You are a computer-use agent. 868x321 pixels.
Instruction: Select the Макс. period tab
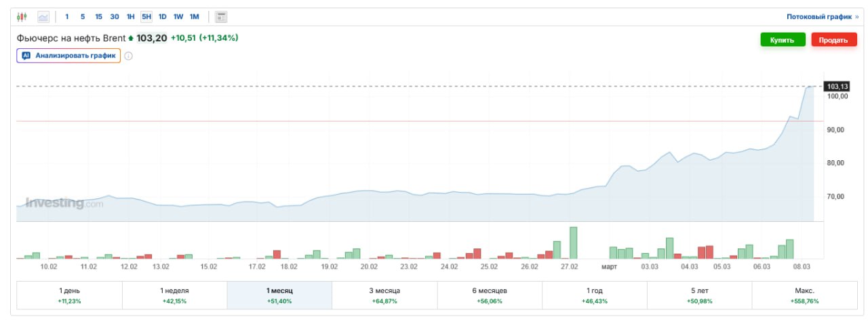point(804,295)
